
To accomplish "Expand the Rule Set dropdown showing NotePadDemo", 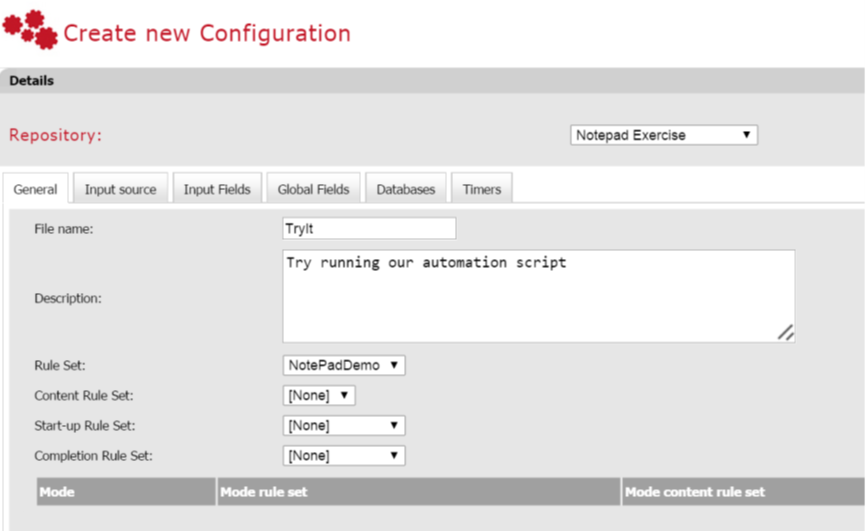I will (344, 366).
